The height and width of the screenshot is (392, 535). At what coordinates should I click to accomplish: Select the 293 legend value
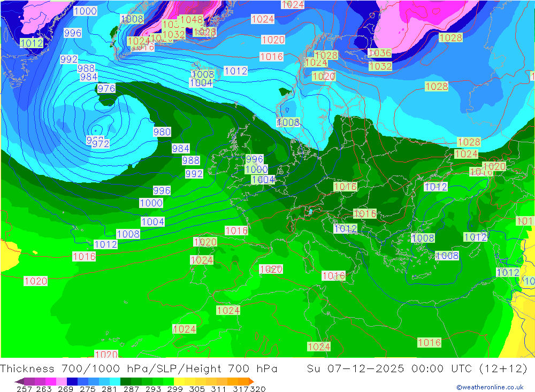click(154, 389)
